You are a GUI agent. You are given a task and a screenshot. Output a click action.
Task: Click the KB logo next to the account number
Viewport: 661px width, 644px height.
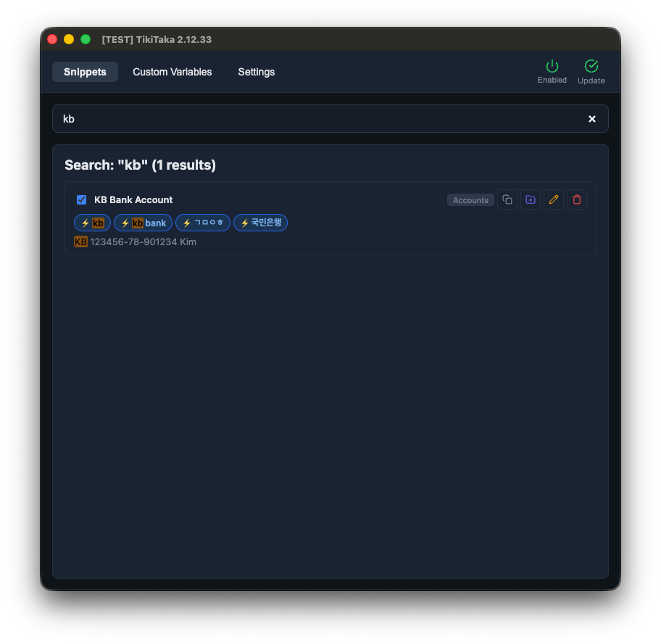pos(80,241)
